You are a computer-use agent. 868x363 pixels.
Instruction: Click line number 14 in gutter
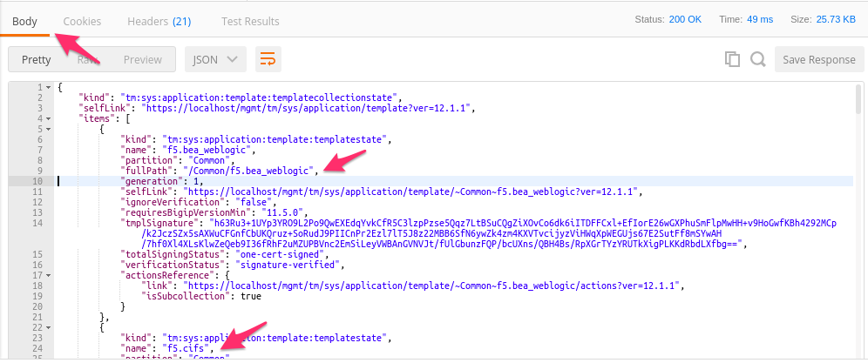(x=38, y=223)
